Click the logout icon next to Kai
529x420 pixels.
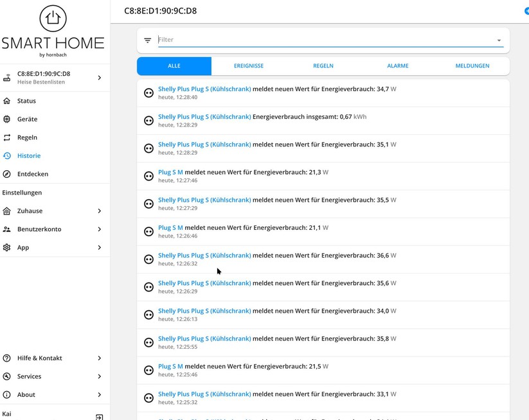[x=99, y=416]
